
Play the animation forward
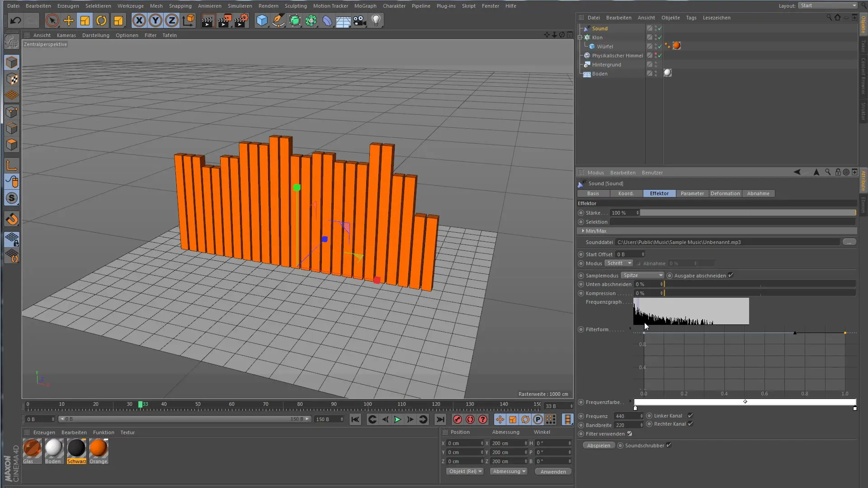coord(397,419)
